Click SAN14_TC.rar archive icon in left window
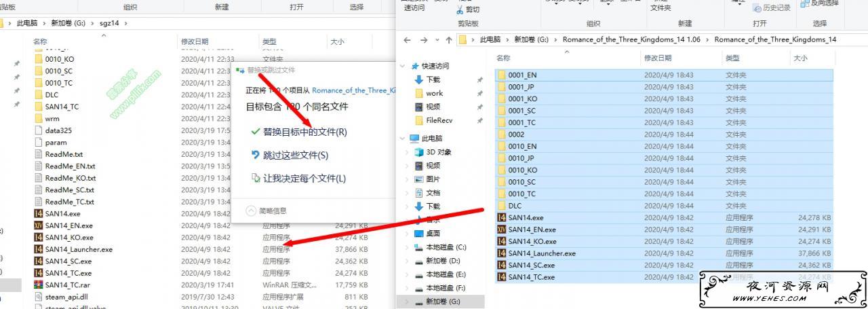The height and width of the screenshot is (309, 868). pyautogui.click(x=39, y=285)
